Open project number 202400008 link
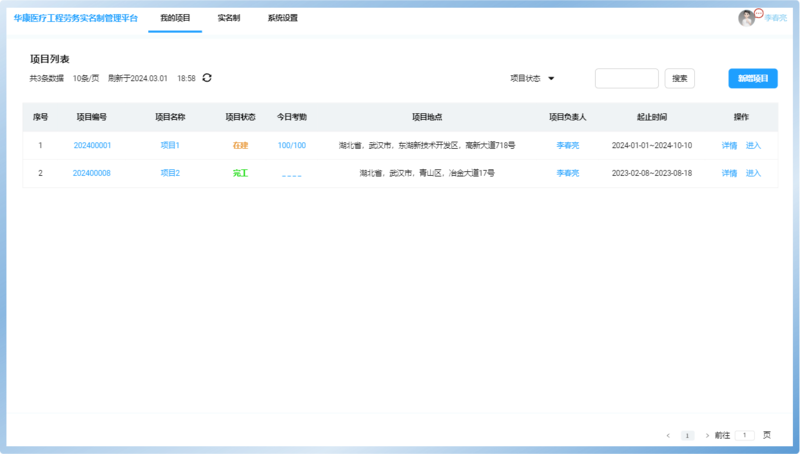The width and height of the screenshot is (800, 454). [x=92, y=173]
